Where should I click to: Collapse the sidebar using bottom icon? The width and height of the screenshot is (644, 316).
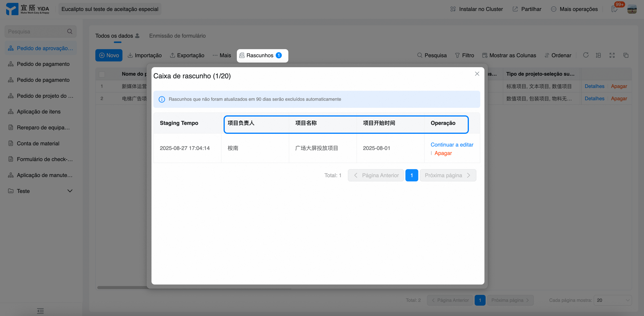click(40, 311)
